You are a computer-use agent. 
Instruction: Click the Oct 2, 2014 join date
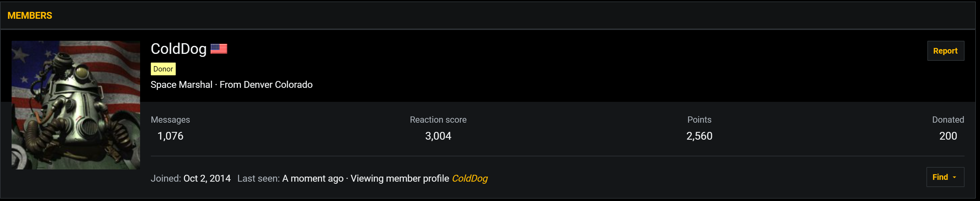click(207, 179)
